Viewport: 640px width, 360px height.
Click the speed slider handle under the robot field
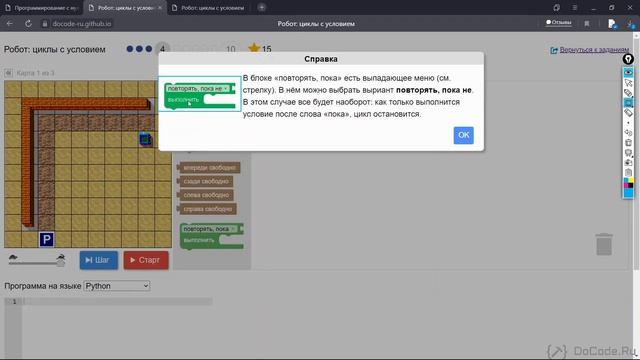[x=60, y=263]
